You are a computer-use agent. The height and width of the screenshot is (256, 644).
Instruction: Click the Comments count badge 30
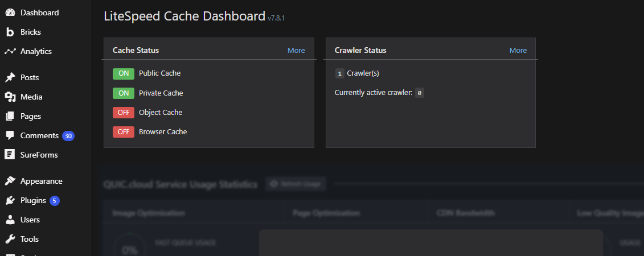tap(68, 136)
